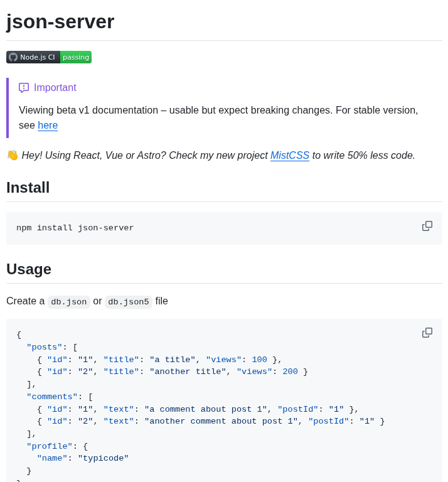This screenshot has height=482, width=448.
Task: Click the "profile" key in code
Action: pyautogui.click(x=50, y=446)
